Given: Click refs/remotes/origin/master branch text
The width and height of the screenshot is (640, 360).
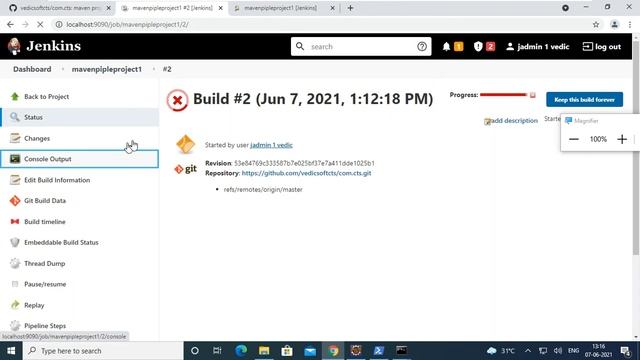Looking at the screenshot, I should pyautogui.click(x=263, y=189).
